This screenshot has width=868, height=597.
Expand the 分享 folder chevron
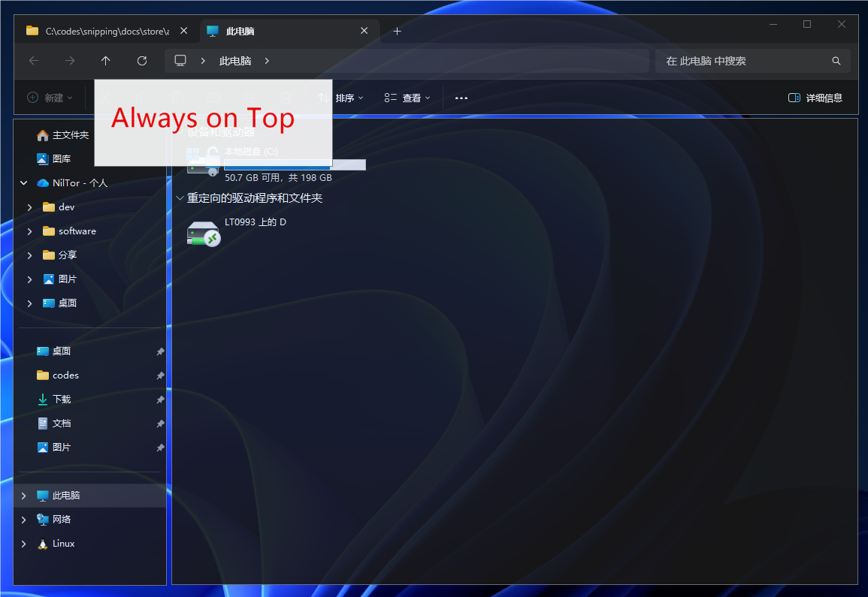(x=29, y=255)
